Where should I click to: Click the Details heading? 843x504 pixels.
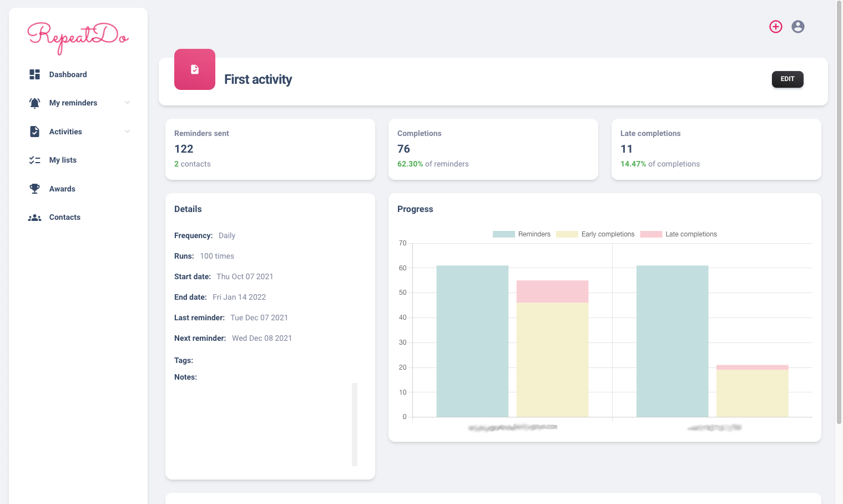tap(188, 209)
